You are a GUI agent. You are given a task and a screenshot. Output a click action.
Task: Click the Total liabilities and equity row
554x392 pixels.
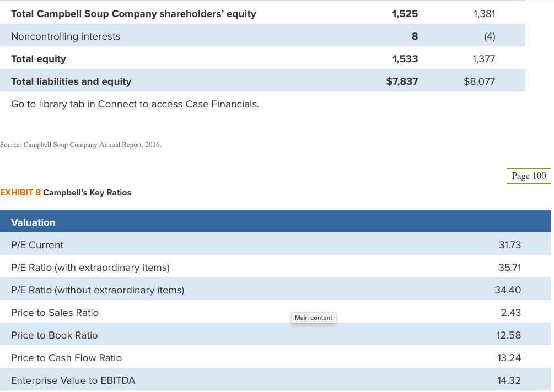[x=71, y=80]
